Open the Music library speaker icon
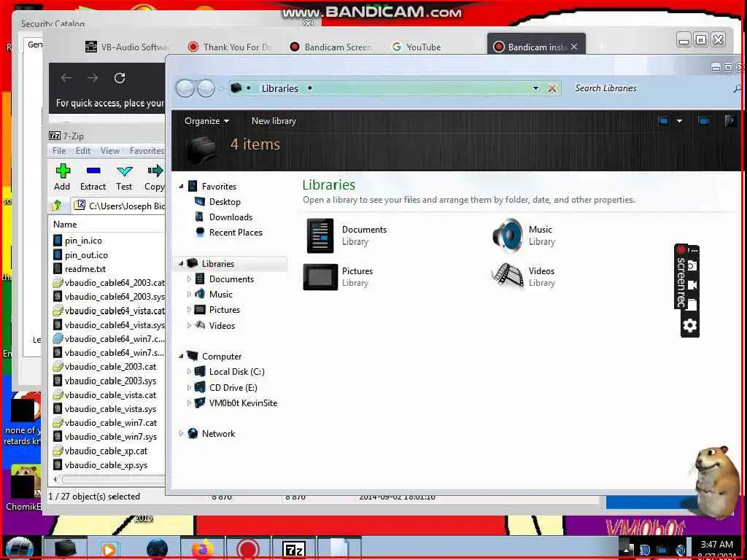 (508, 235)
